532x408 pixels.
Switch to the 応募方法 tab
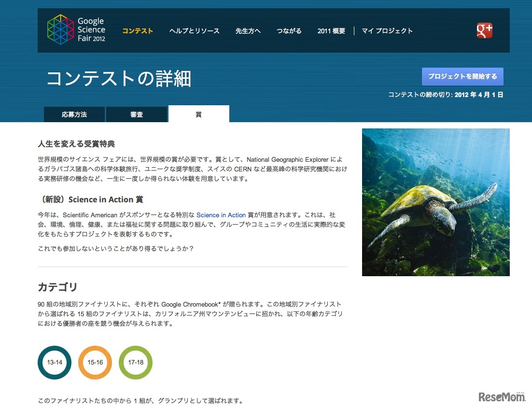click(74, 114)
